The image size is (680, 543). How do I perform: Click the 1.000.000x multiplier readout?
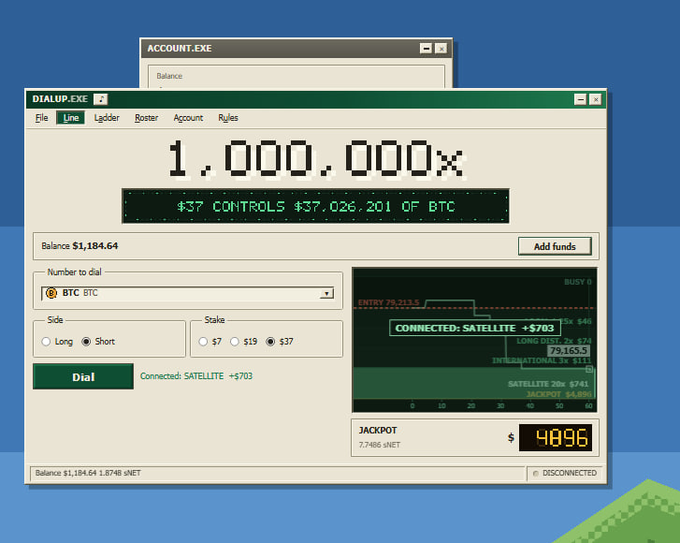click(x=316, y=159)
